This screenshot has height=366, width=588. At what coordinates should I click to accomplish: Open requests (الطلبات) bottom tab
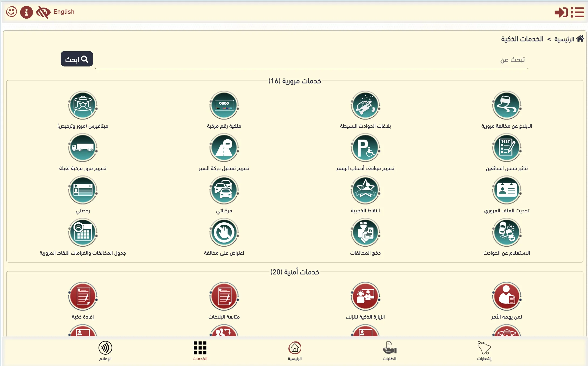[x=389, y=351]
